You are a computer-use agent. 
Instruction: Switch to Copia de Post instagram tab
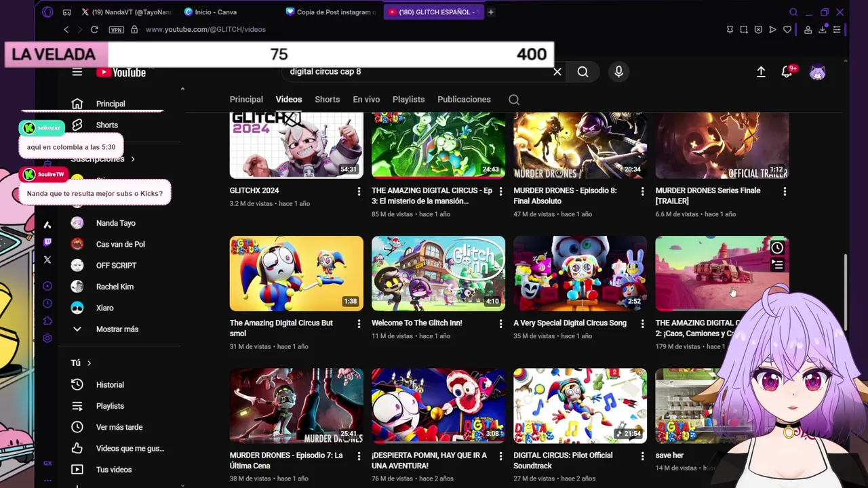[332, 12]
